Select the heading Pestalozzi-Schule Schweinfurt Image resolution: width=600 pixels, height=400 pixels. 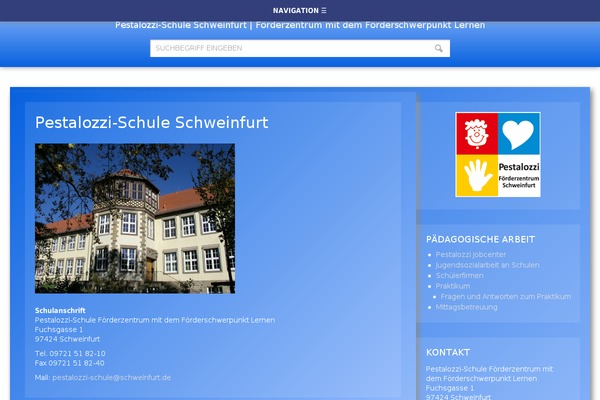coord(152,122)
